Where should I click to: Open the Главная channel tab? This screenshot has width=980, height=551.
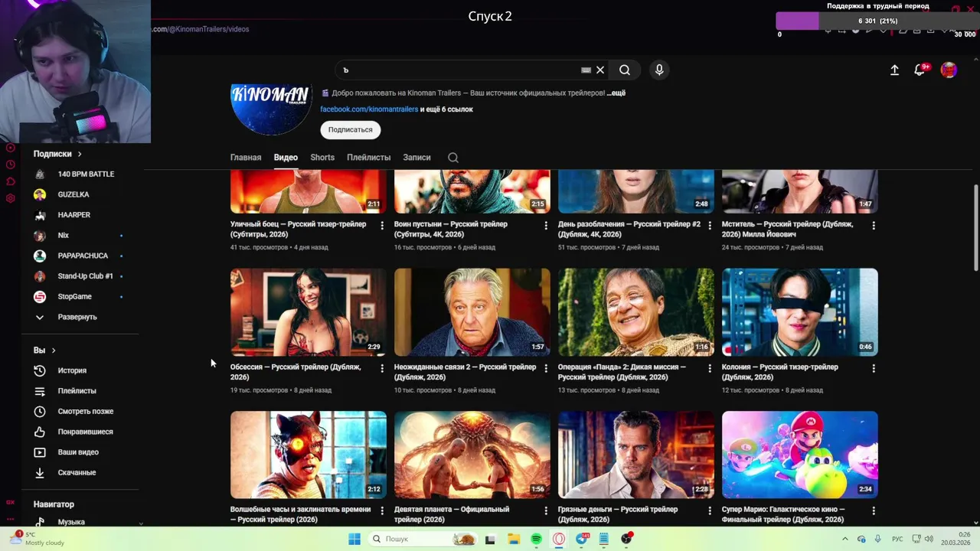[246, 158]
